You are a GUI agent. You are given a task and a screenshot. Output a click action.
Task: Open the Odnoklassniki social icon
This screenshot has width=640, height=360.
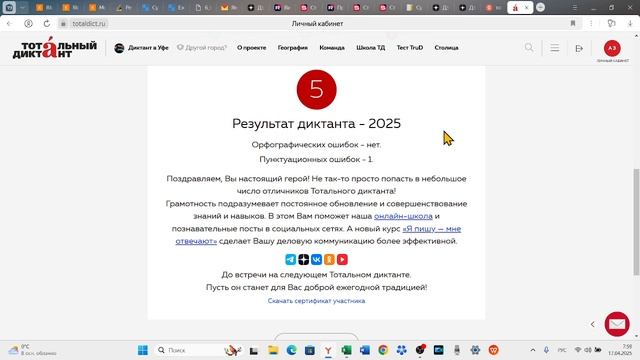tap(329, 259)
